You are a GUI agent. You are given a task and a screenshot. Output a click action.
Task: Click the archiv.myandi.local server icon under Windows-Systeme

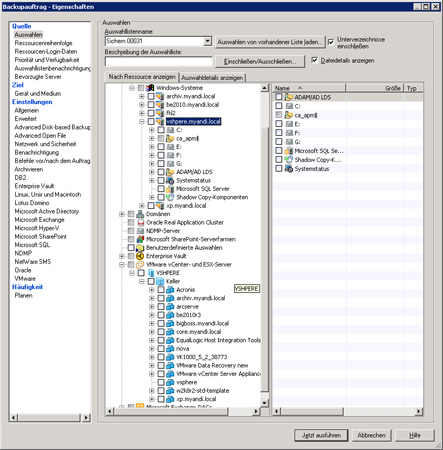(x=160, y=96)
